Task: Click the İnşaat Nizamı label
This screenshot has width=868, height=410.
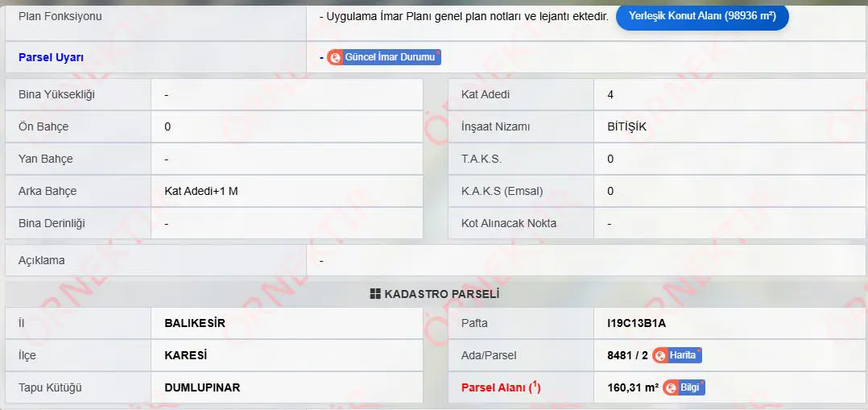Action: [x=495, y=126]
